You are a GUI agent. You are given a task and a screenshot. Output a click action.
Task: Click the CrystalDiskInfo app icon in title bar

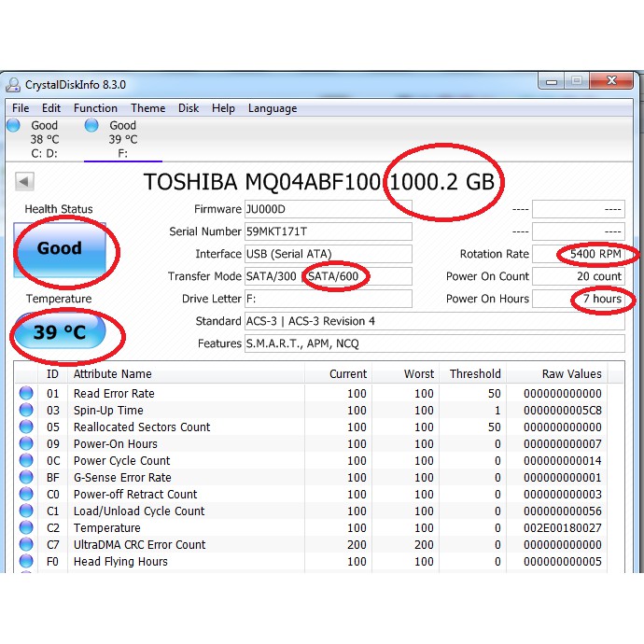tap(13, 85)
